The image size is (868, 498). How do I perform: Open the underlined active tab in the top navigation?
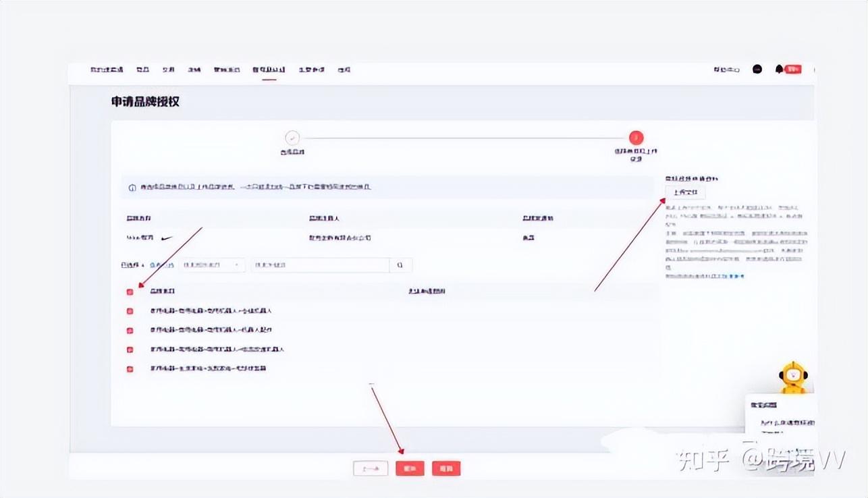click(269, 70)
